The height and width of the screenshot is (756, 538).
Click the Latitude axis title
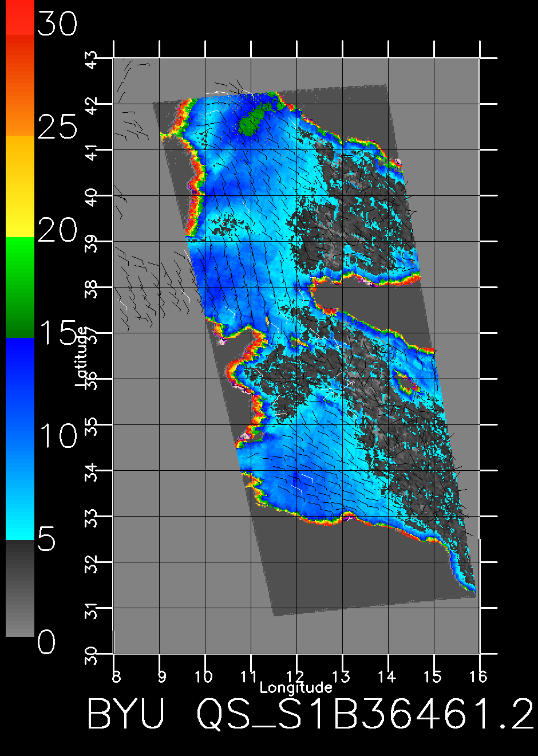click(82, 357)
